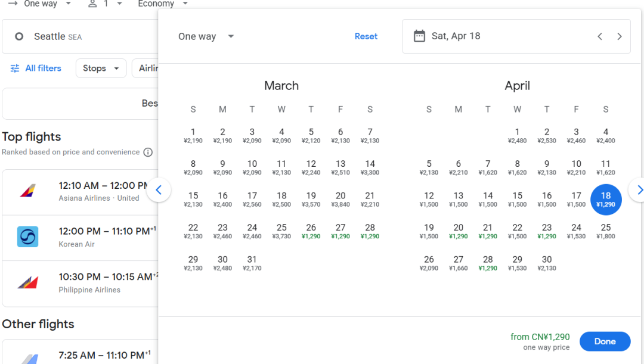The height and width of the screenshot is (364, 644).
Task: Select March 7 priced ¥2,130
Action: (370, 135)
